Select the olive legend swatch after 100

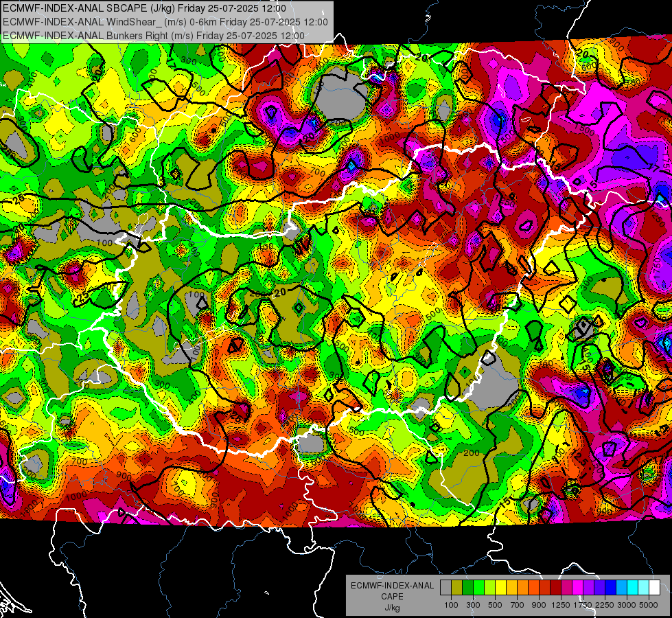[x=457, y=588]
